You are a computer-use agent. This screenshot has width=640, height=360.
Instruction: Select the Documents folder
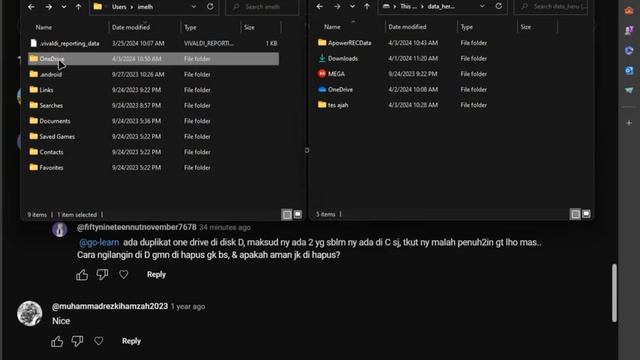(153, 121)
